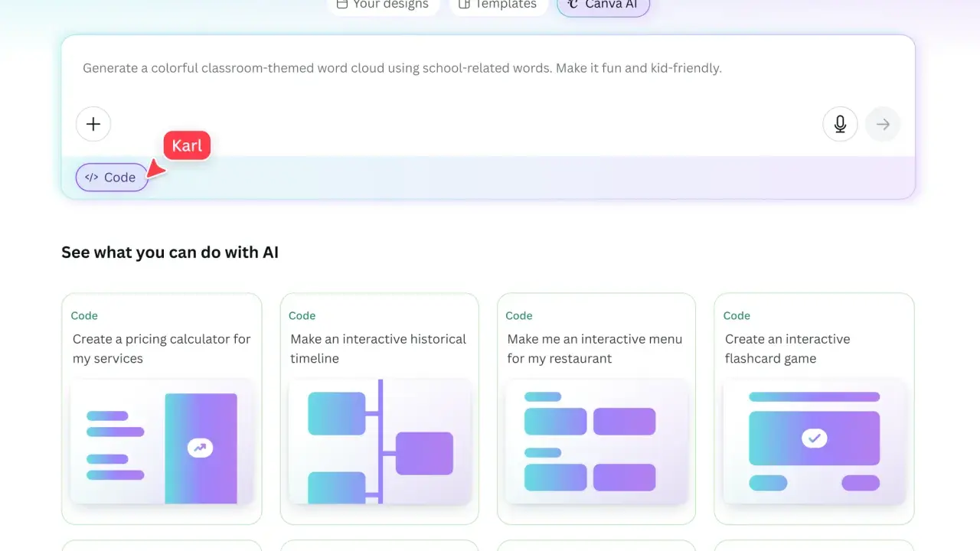Activate the microphone voice input icon
Viewport: 980px width, 551px height.
[x=840, y=124]
